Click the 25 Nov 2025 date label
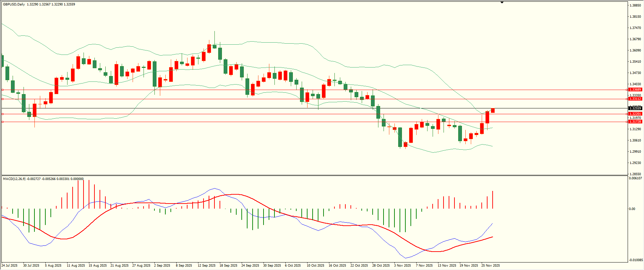 (490, 266)
